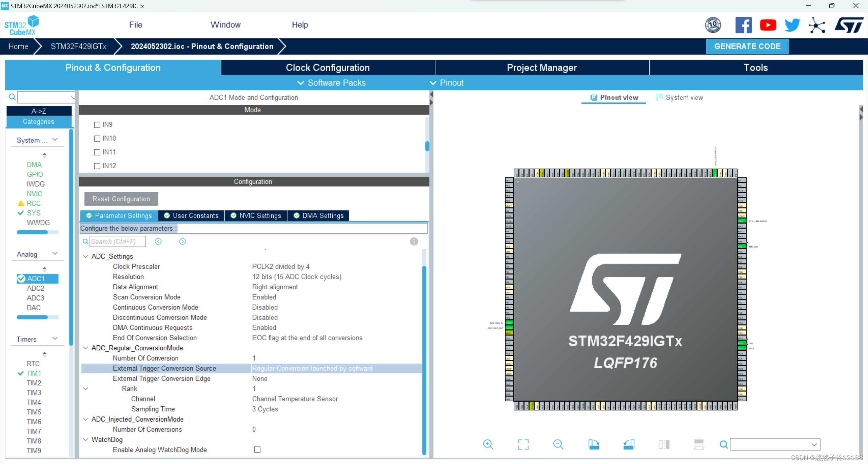Open the Window menu

coord(225,24)
